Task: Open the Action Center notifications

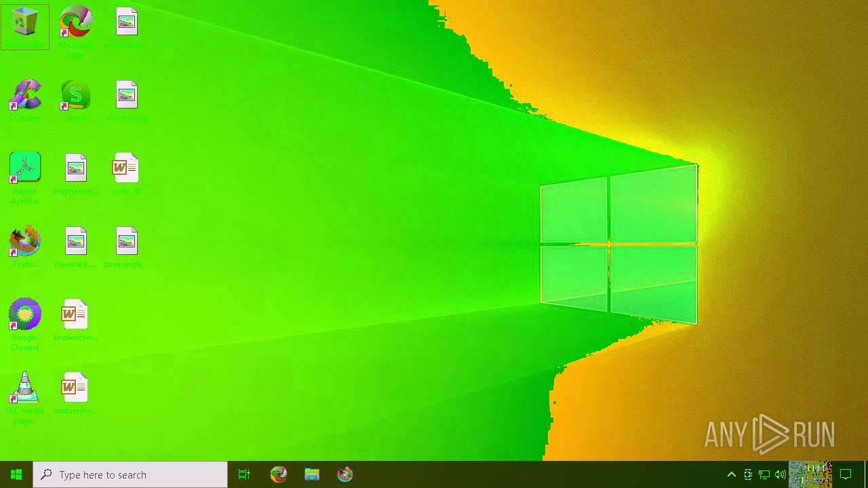Action: [846, 474]
